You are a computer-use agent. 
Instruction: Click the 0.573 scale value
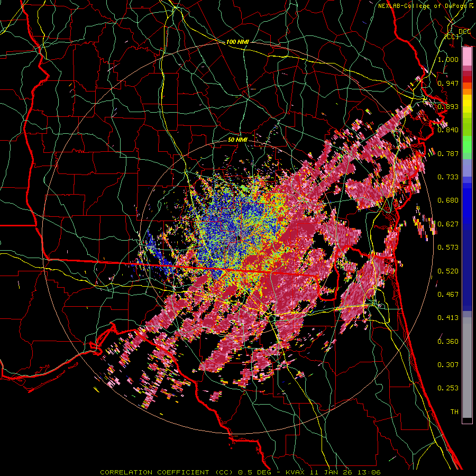pyautogui.click(x=448, y=248)
